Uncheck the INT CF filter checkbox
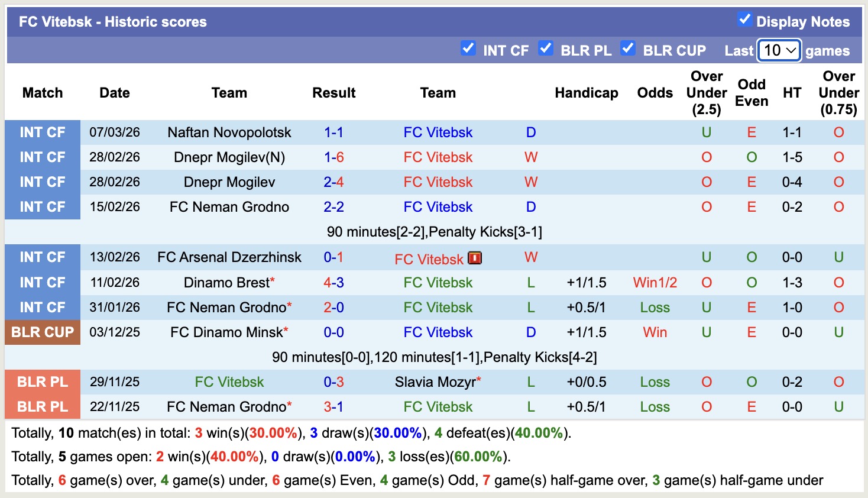The width and height of the screenshot is (868, 498). click(x=468, y=48)
